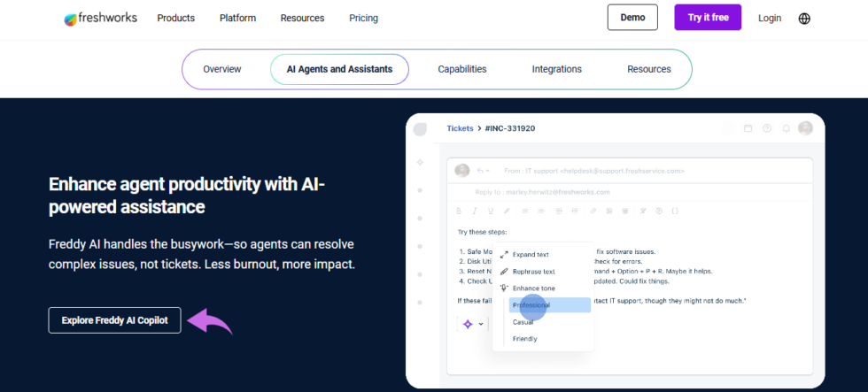Image resolution: width=868 pixels, height=392 pixels.
Task: Switch to the Capabilities tab
Action: [x=462, y=69]
